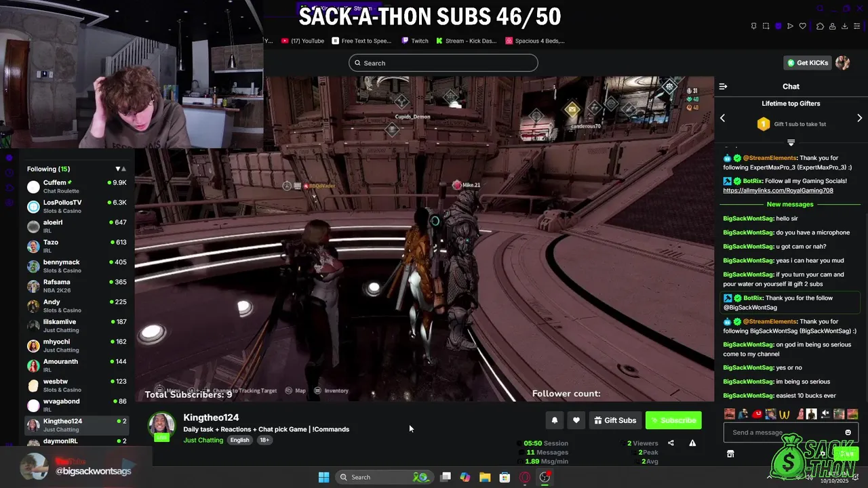
Task: Click the Gift Subs button
Action: pos(615,420)
